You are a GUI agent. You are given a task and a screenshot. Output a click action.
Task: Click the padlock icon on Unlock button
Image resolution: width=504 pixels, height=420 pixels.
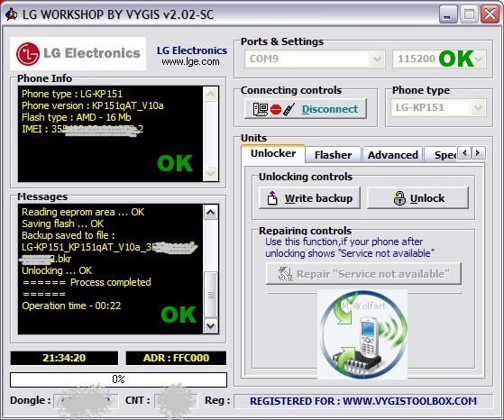pyautogui.click(x=399, y=198)
